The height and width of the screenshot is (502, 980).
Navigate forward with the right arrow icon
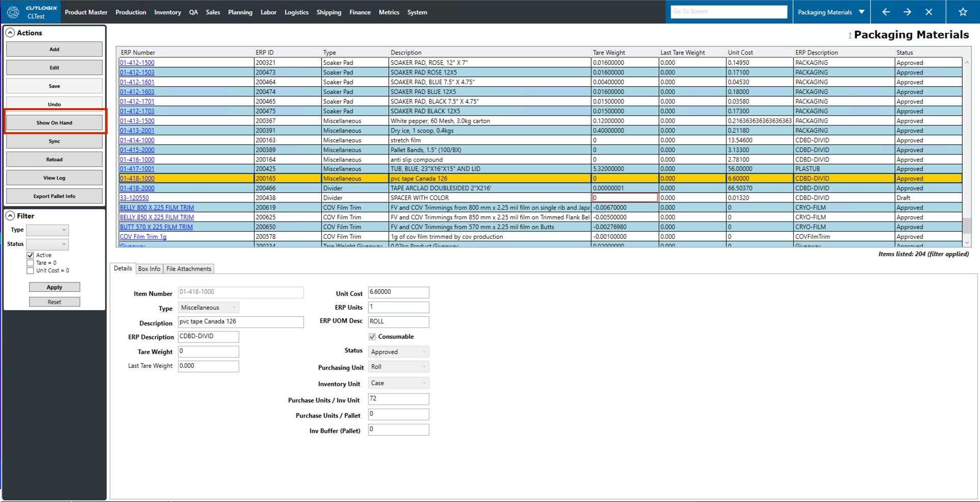pos(907,12)
